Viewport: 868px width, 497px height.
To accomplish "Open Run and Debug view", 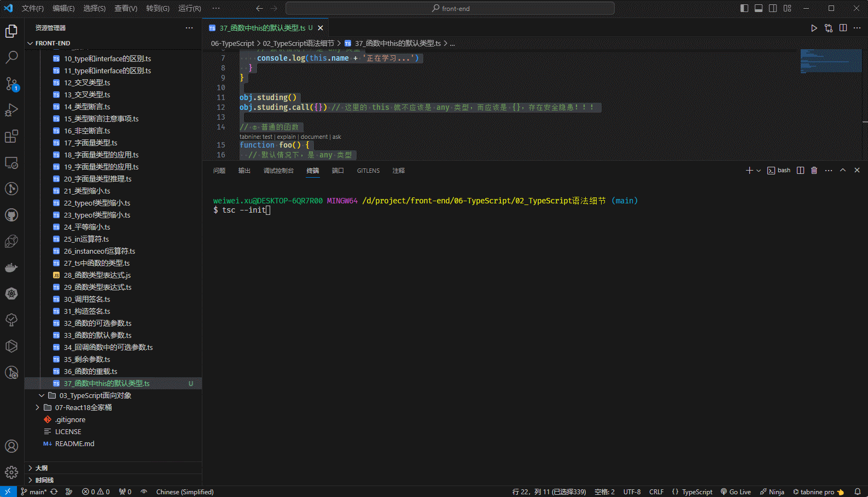I will (x=11, y=110).
